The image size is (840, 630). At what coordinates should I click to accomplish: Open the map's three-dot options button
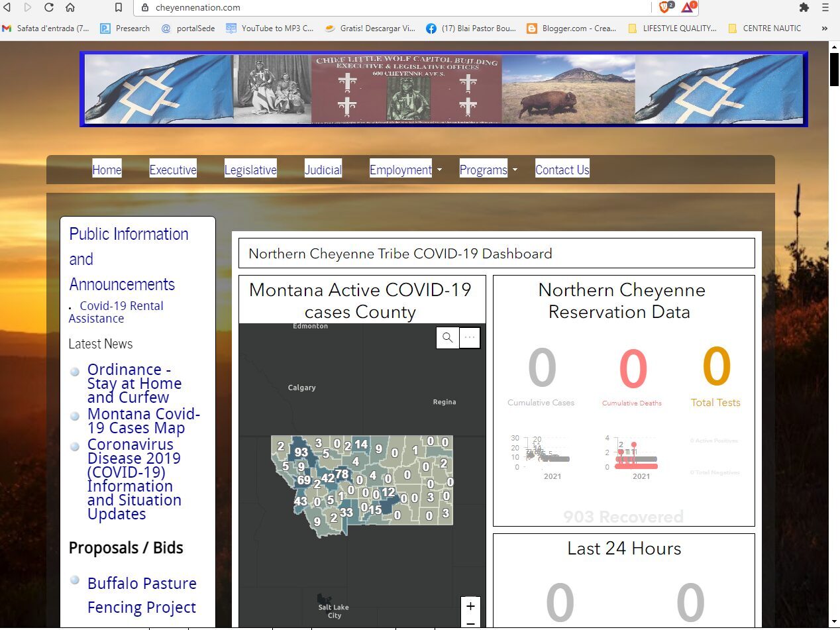pos(470,338)
